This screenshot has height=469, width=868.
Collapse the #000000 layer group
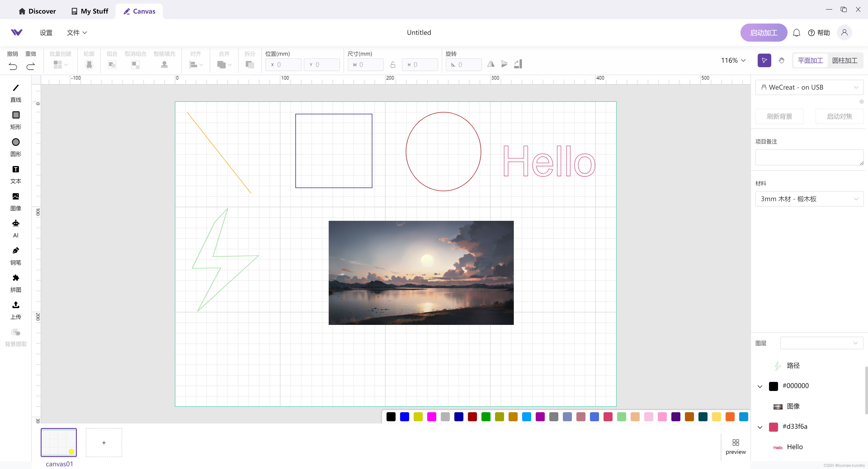(x=760, y=386)
